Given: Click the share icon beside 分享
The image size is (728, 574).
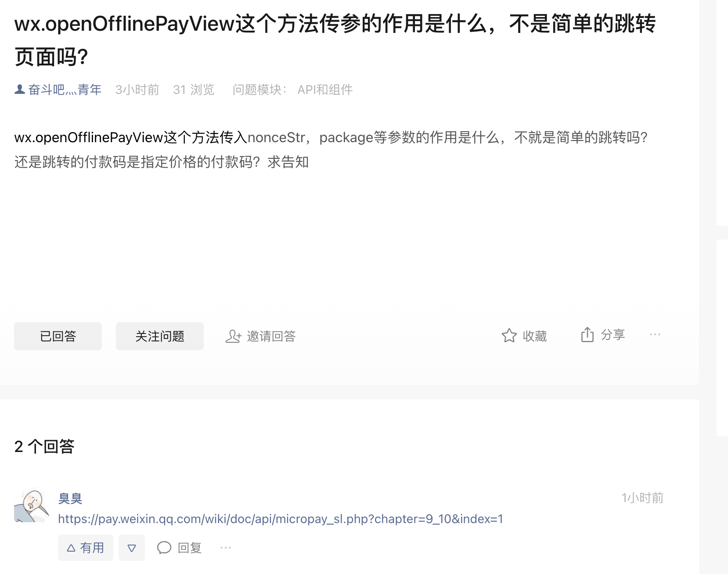Looking at the screenshot, I should (587, 334).
